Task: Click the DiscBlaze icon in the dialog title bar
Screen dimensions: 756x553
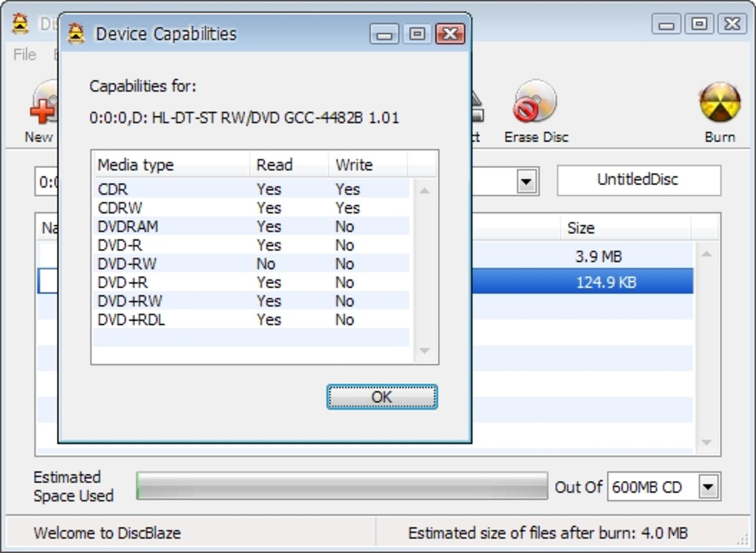Action: pos(76,34)
